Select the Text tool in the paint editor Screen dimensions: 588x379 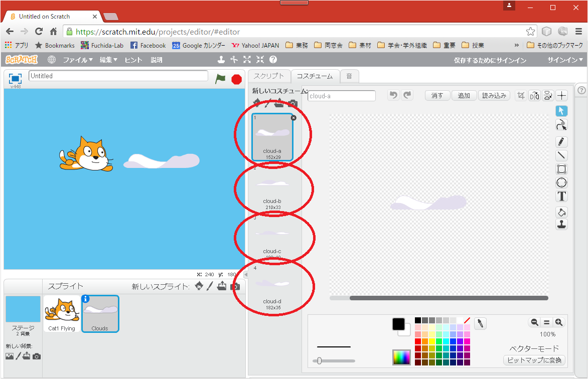562,197
